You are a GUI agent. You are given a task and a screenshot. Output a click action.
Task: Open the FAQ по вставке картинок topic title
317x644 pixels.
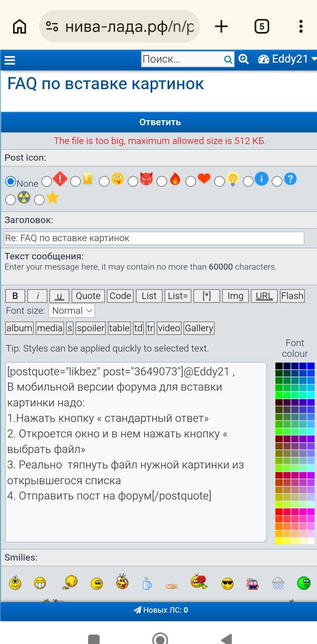point(106,84)
